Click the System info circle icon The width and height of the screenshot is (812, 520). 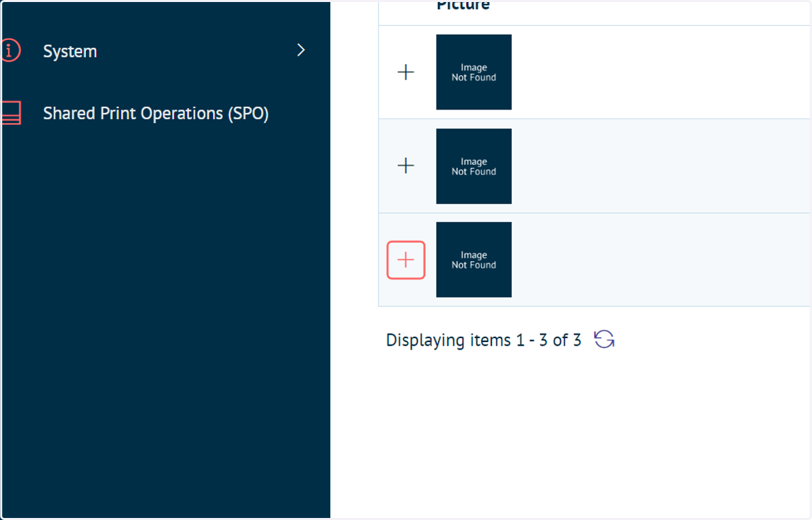9,51
